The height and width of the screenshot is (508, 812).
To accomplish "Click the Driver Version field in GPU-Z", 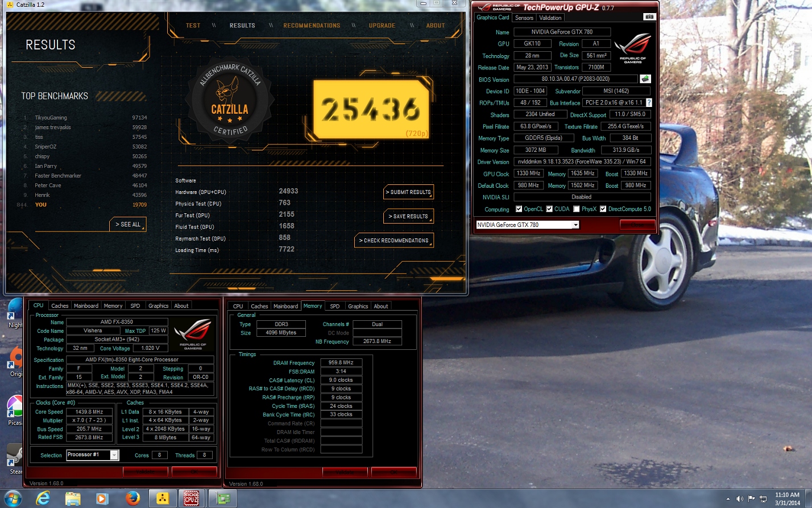I will 582,162.
